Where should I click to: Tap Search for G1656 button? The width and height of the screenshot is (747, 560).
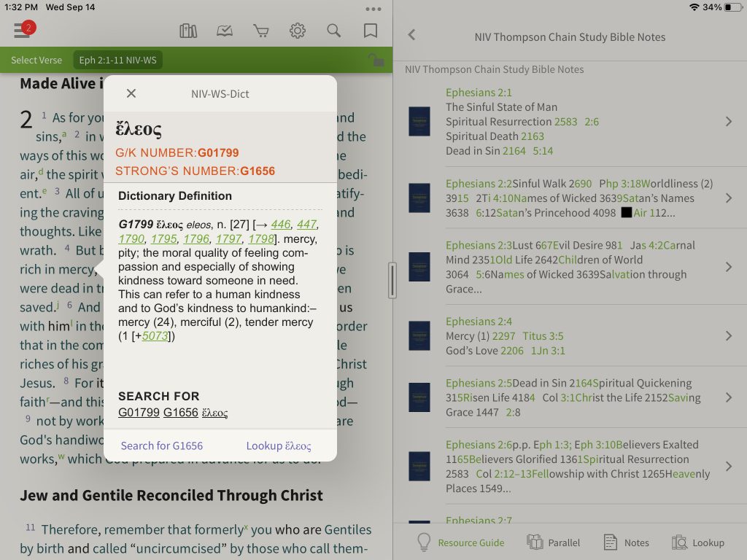[x=161, y=446]
